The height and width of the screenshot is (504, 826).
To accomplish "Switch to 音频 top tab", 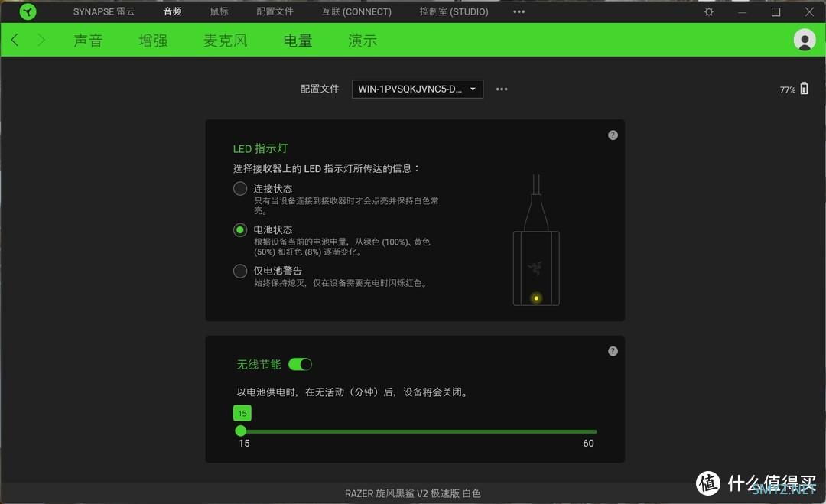I will (172, 11).
